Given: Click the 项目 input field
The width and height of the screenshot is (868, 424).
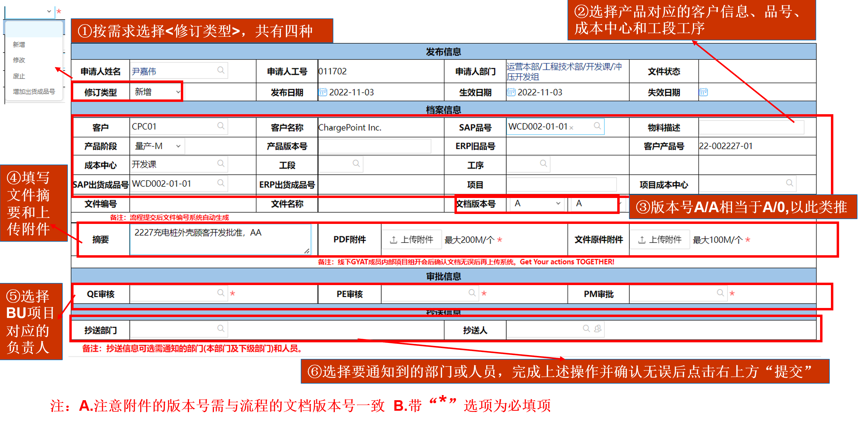Looking at the screenshot, I should [x=561, y=184].
